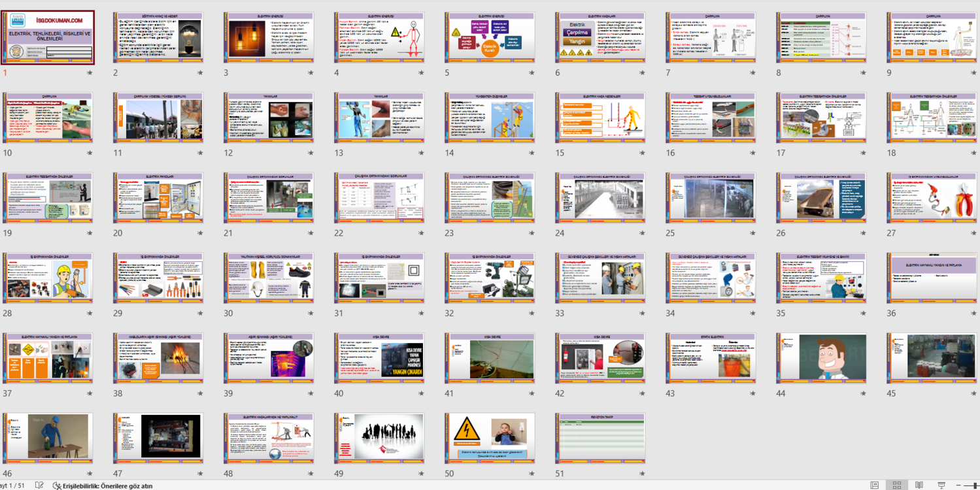Click the transition star beside slide 50

pyautogui.click(x=532, y=474)
